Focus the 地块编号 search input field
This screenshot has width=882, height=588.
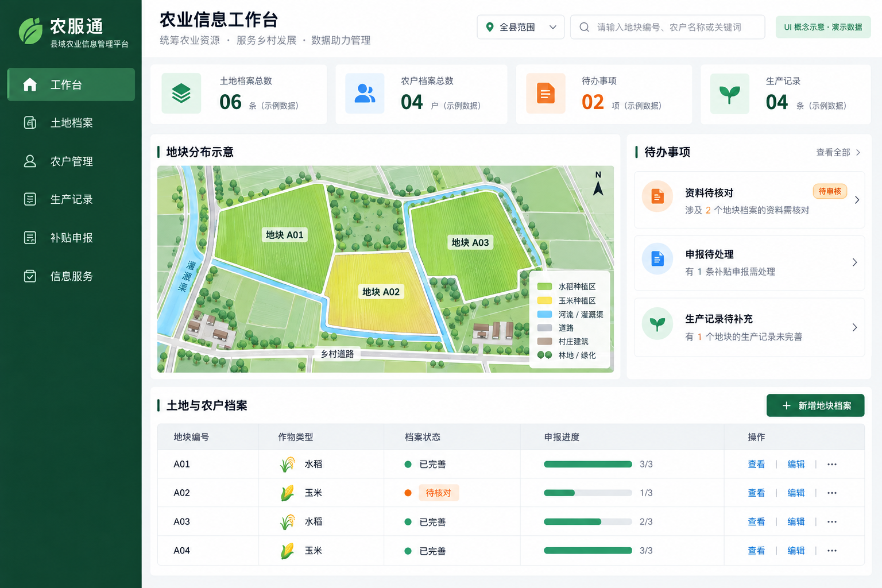coord(667,27)
